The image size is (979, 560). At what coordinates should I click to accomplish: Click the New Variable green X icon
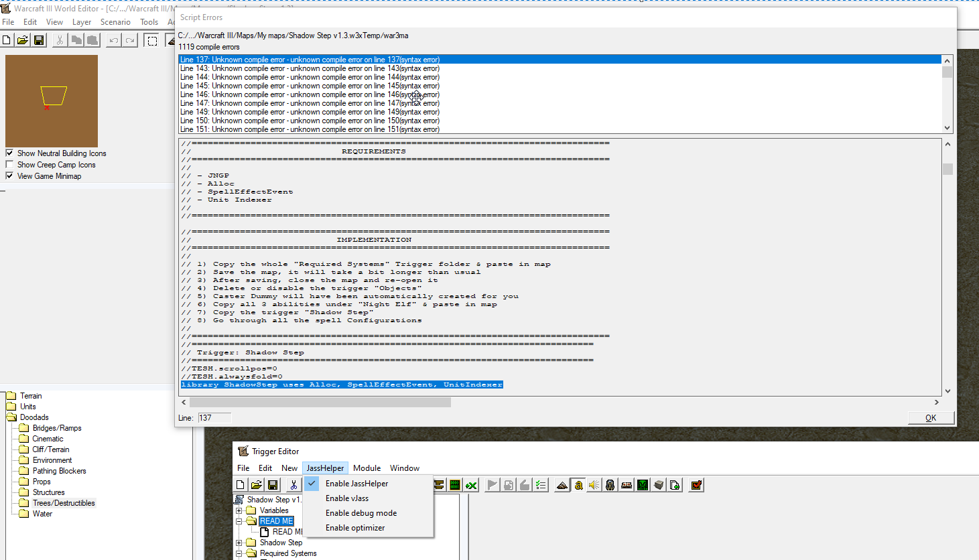(x=471, y=485)
